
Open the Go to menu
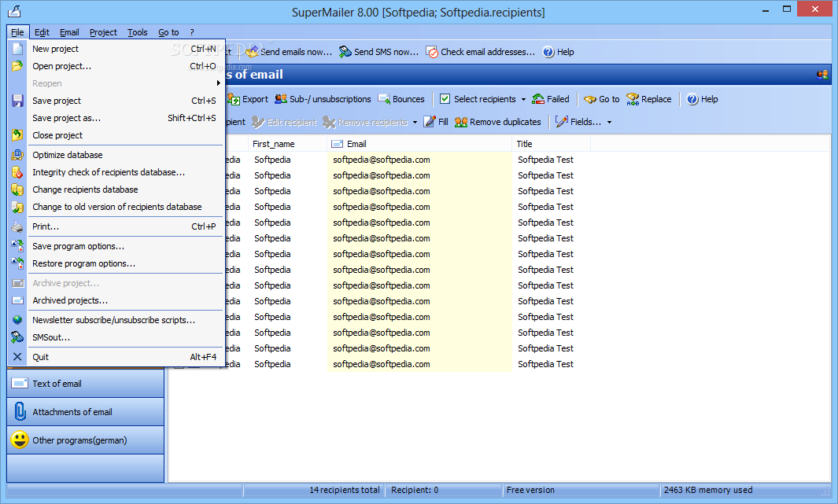[x=168, y=32]
